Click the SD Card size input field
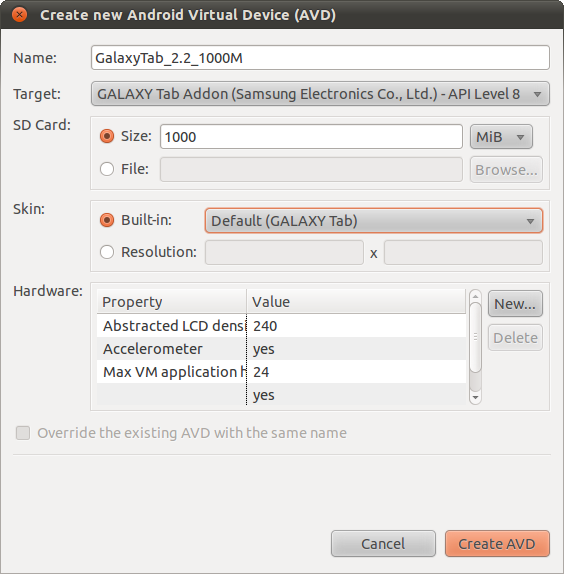564x574 pixels. (311, 137)
